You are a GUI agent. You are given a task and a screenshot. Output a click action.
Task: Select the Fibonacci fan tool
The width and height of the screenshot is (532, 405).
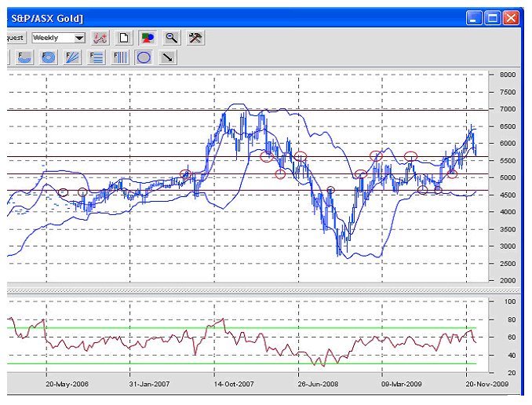pyautogui.click(x=72, y=57)
